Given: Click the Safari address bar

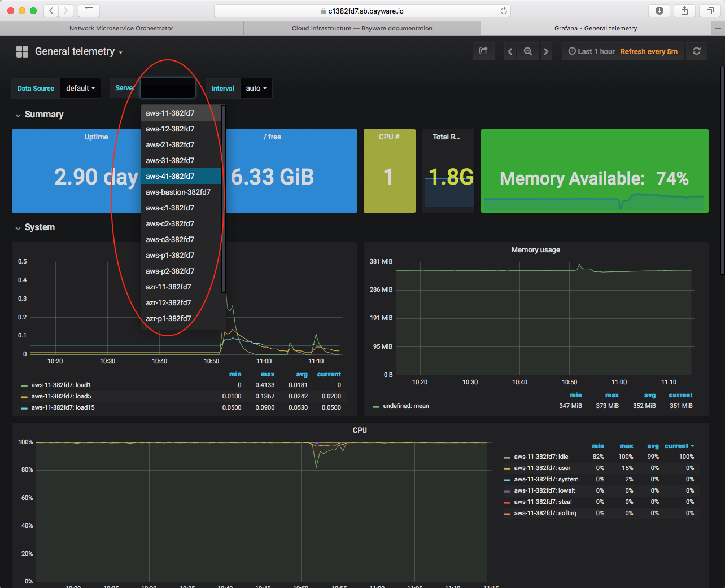Looking at the screenshot, I should coord(362,11).
